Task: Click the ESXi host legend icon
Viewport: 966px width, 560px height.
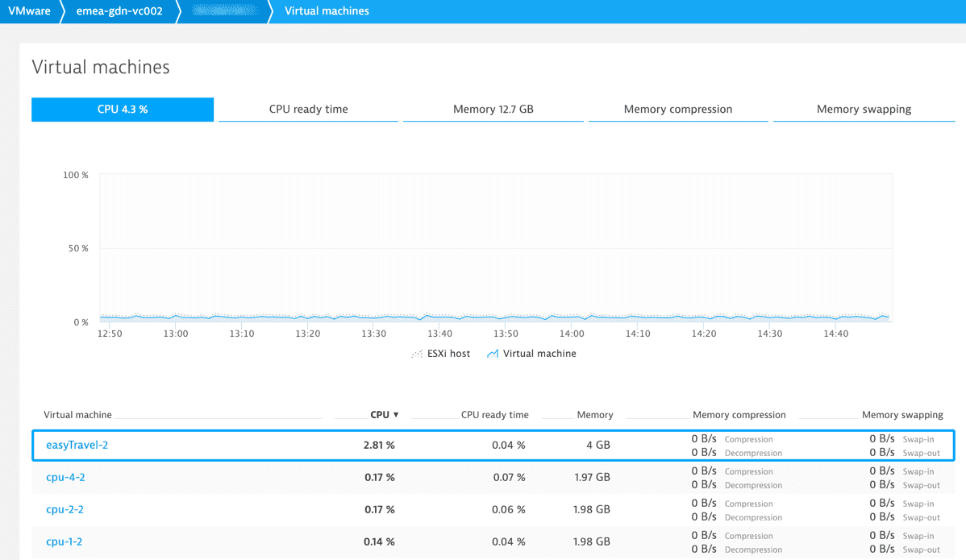Action: pos(417,354)
